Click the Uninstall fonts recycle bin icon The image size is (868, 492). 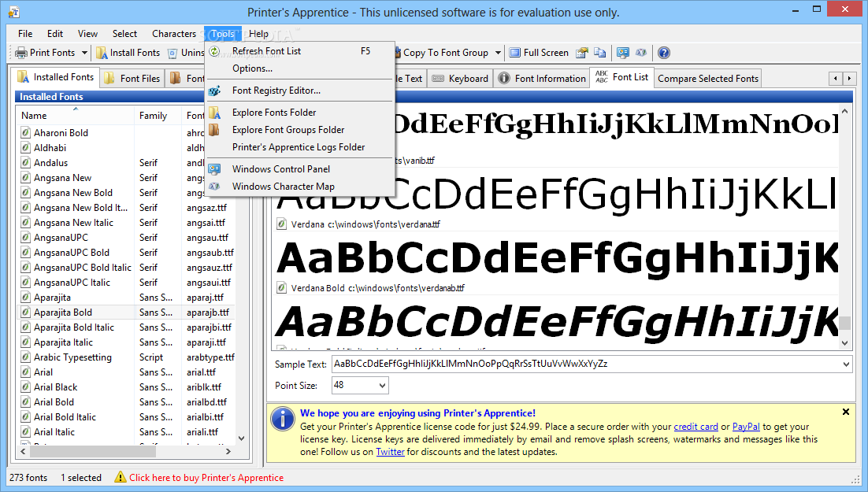coord(172,53)
